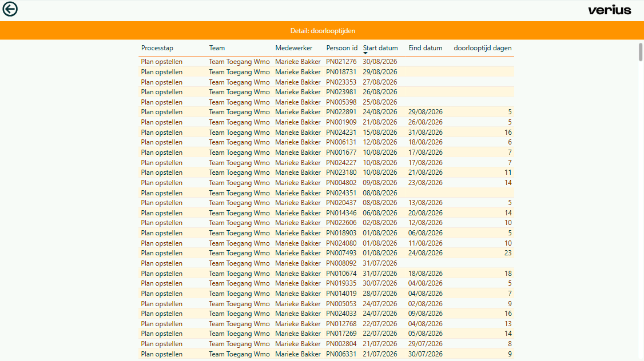The width and height of the screenshot is (644, 361).
Task: Click Persoon id PN007493 cell
Action: click(x=341, y=253)
